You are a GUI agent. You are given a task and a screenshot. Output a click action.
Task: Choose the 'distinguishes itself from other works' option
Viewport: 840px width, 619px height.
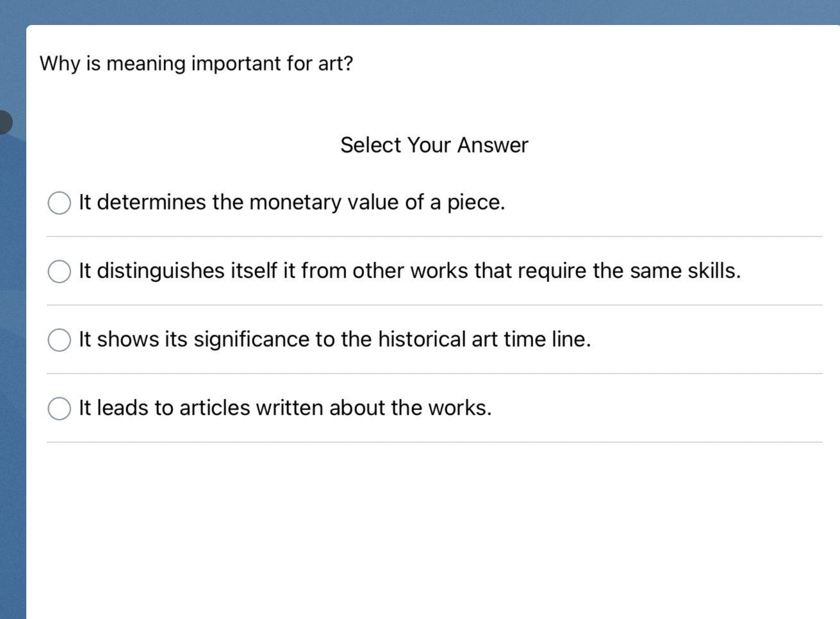(x=59, y=271)
